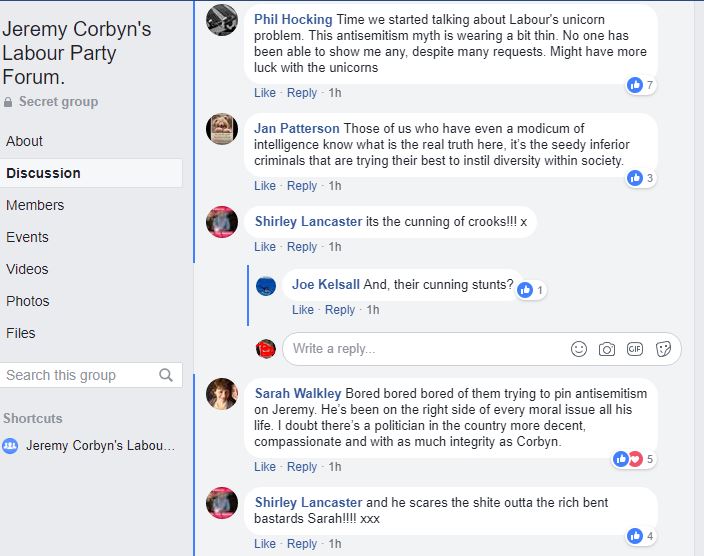Viewport: 704px width, 556px height.
Task: Click the group shortcut icon in Shortcuts
Action: point(11,446)
